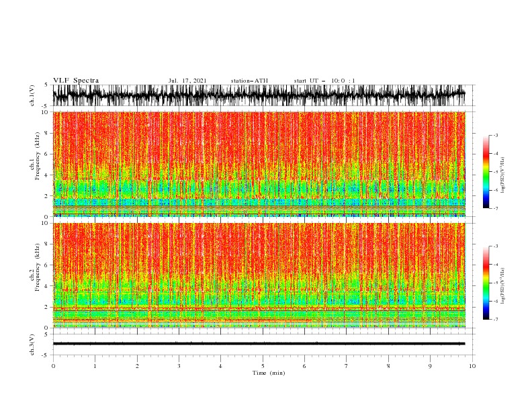Select the "start UT = 10:0 :1" text

tap(324, 81)
